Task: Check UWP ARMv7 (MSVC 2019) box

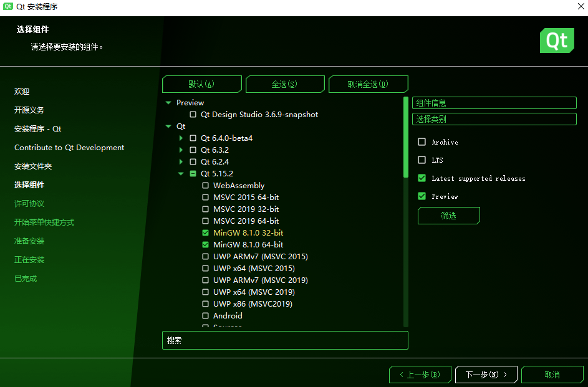Action: [206, 280]
